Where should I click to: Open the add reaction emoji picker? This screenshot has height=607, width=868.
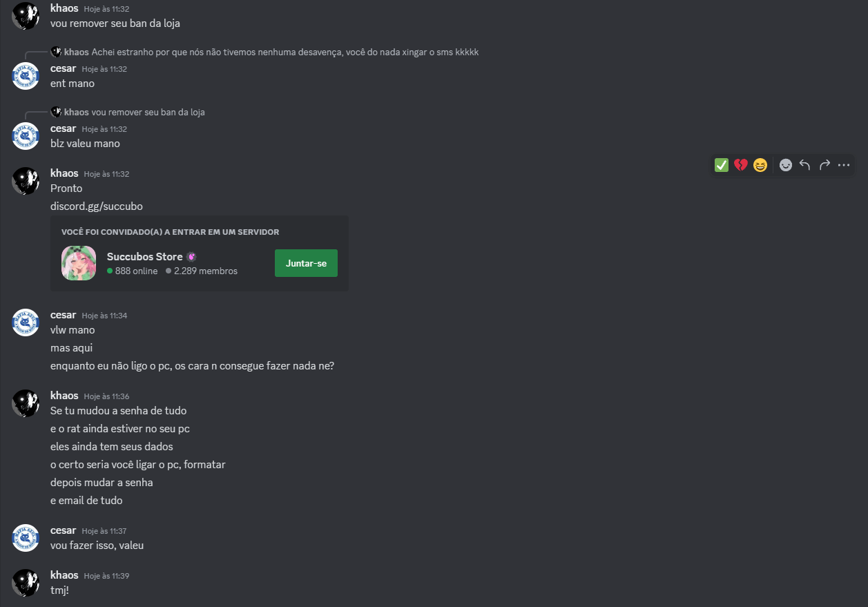pyautogui.click(x=786, y=165)
